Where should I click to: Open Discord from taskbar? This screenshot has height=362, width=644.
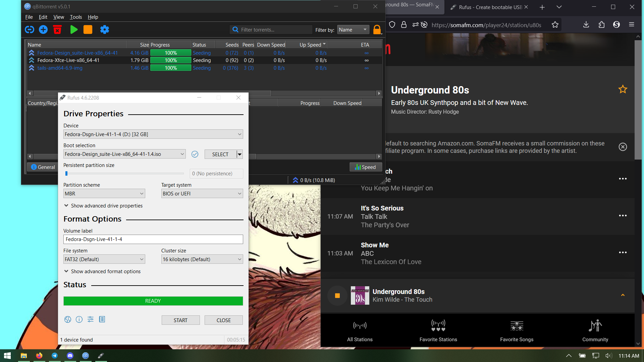[x=70, y=356]
